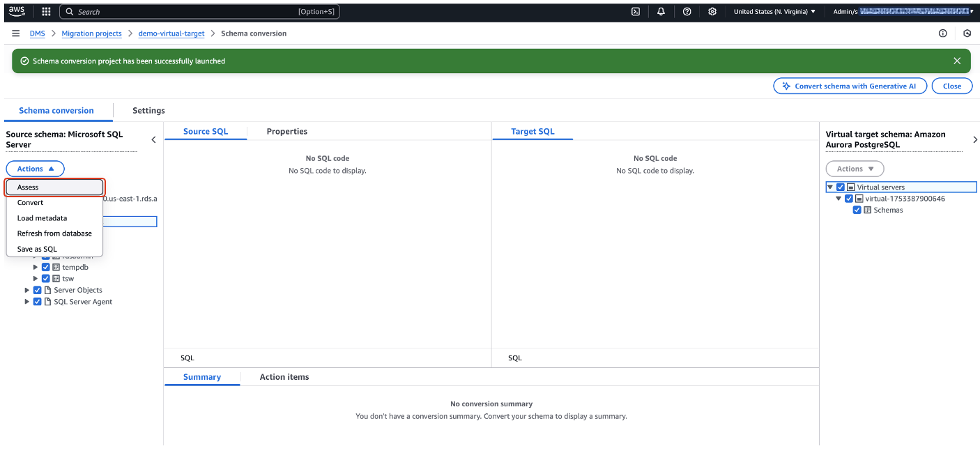Choose Refresh from database
Image resolution: width=980 pixels, height=460 pixels.
pos(55,233)
